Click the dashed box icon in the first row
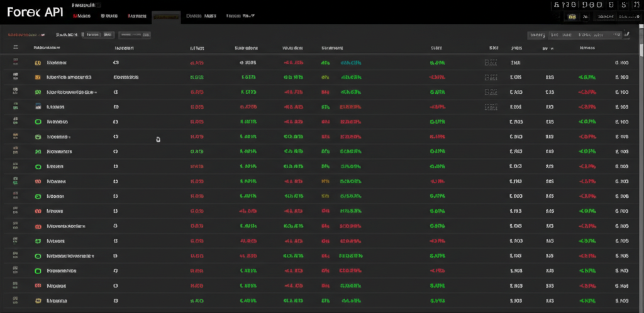644x313 pixels. pos(491,63)
